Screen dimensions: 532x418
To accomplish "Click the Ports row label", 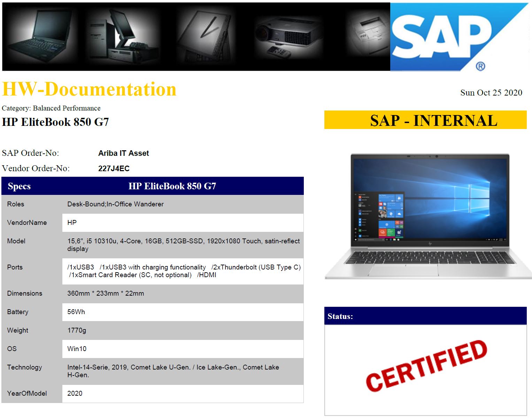I will pos(15,267).
